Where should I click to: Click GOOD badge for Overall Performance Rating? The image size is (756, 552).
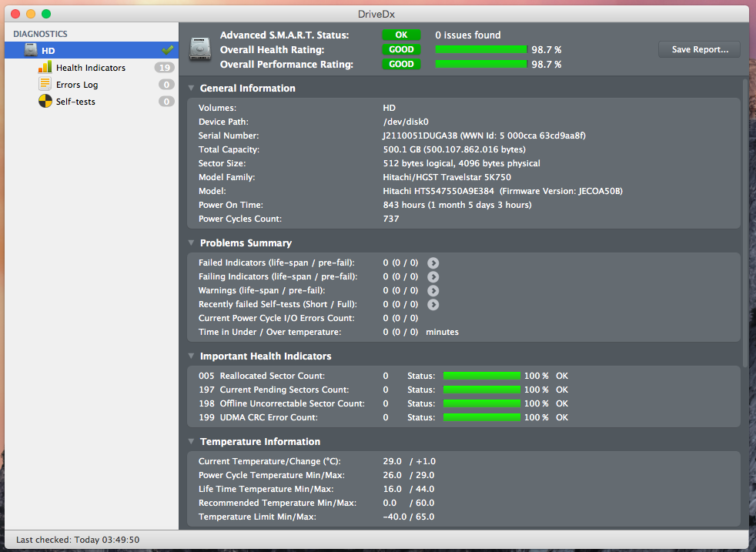click(x=401, y=64)
